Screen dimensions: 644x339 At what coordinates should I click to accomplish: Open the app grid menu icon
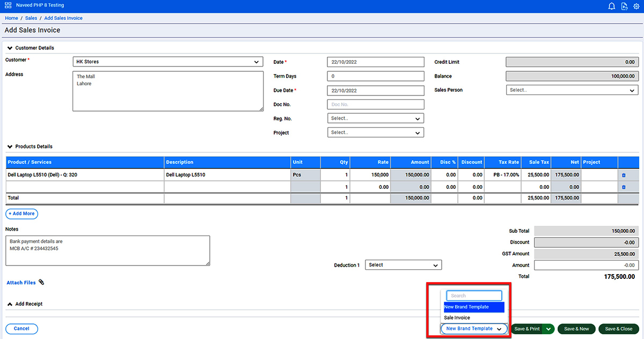click(8, 5)
